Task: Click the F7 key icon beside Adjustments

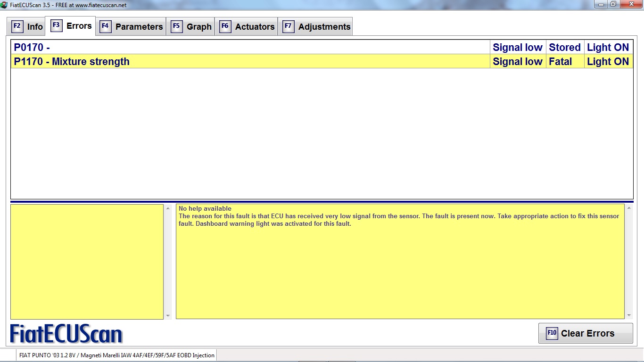Action: pos(288,26)
